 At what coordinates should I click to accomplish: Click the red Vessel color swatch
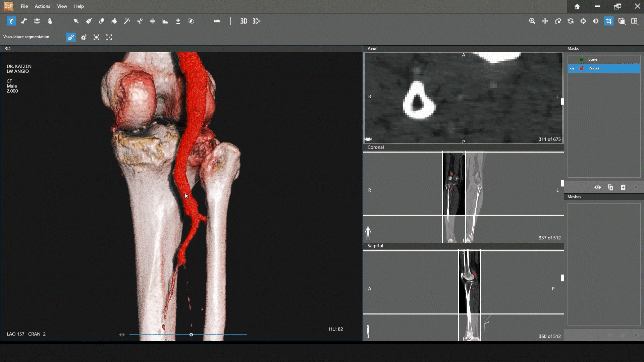click(582, 68)
